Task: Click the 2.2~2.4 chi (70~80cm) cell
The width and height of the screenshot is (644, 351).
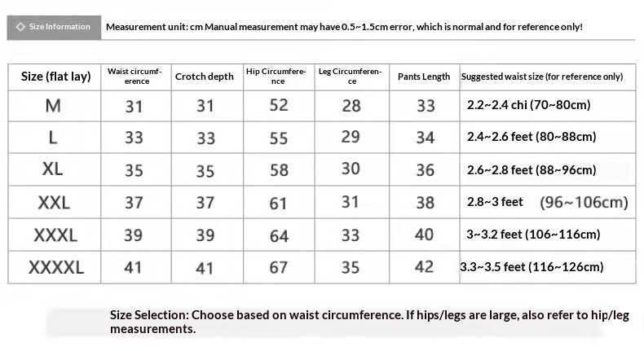Action: (x=528, y=105)
